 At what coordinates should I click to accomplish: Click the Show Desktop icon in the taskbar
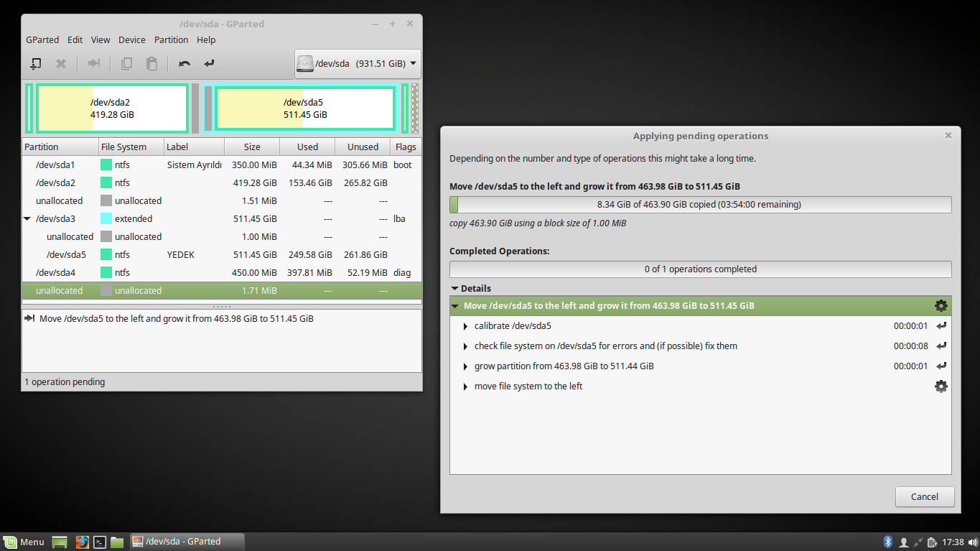coord(59,542)
